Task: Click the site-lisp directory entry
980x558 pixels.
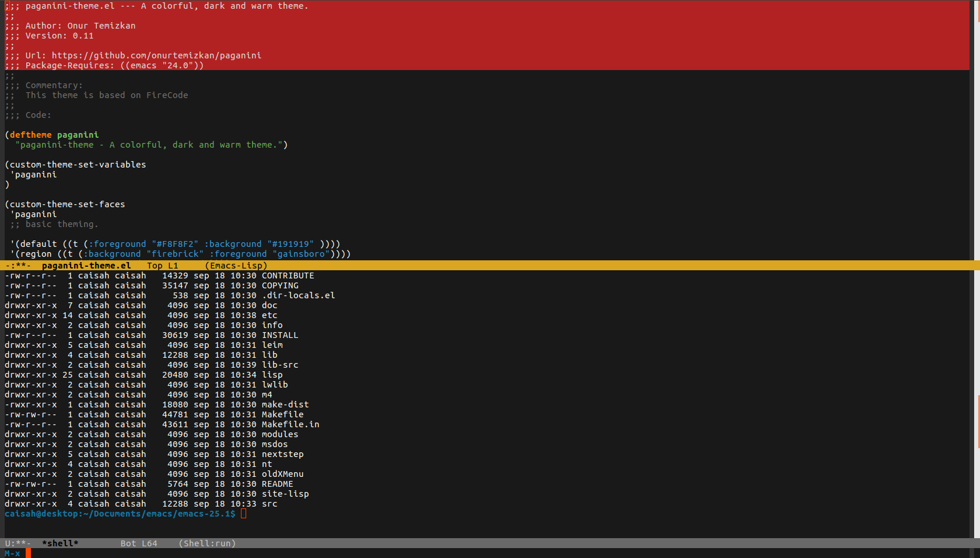Action: (x=285, y=494)
